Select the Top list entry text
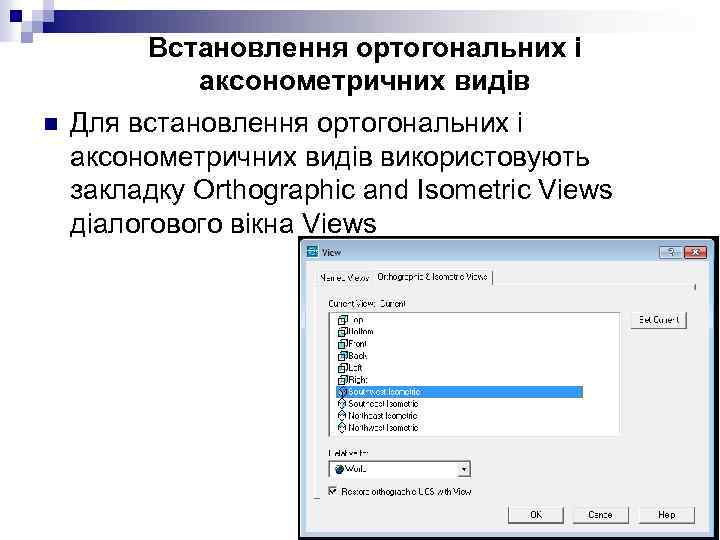Screen dimensions: 720x540 coord(357,320)
